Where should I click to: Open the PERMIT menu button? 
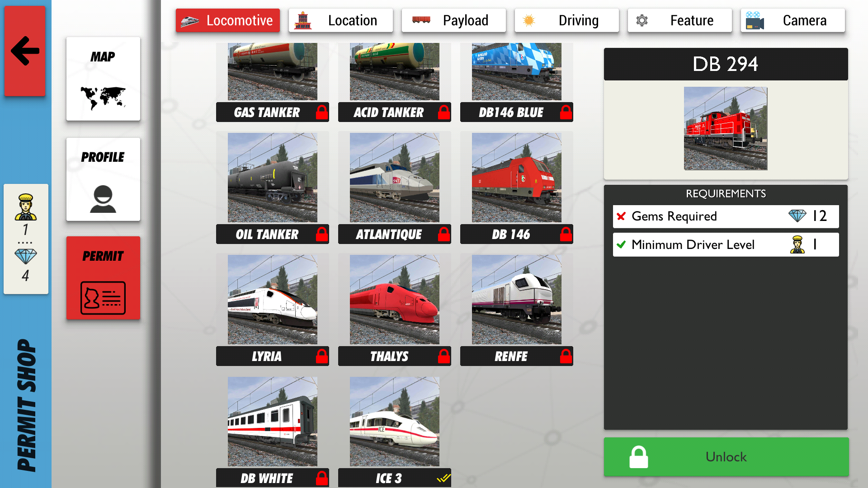coord(103,278)
